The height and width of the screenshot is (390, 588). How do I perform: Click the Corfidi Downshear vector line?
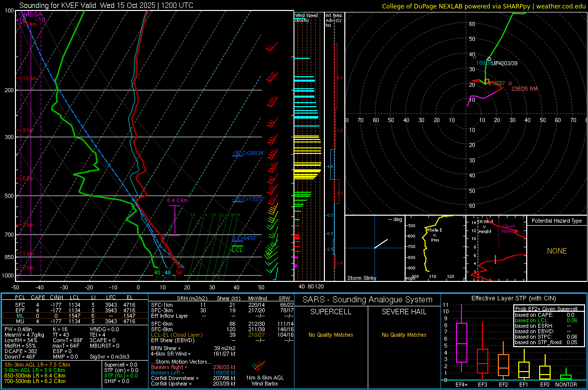tap(193, 379)
